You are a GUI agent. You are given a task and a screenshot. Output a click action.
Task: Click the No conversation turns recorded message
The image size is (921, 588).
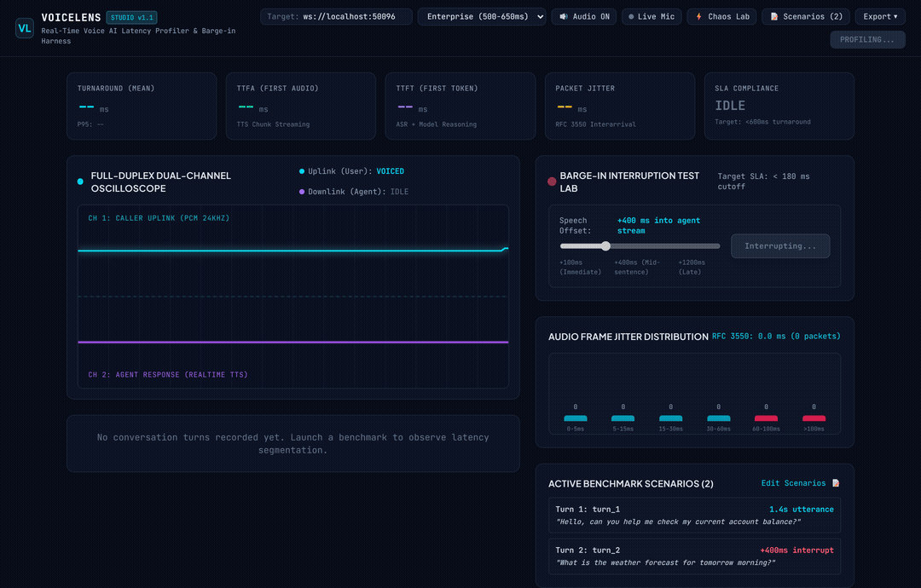click(293, 444)
